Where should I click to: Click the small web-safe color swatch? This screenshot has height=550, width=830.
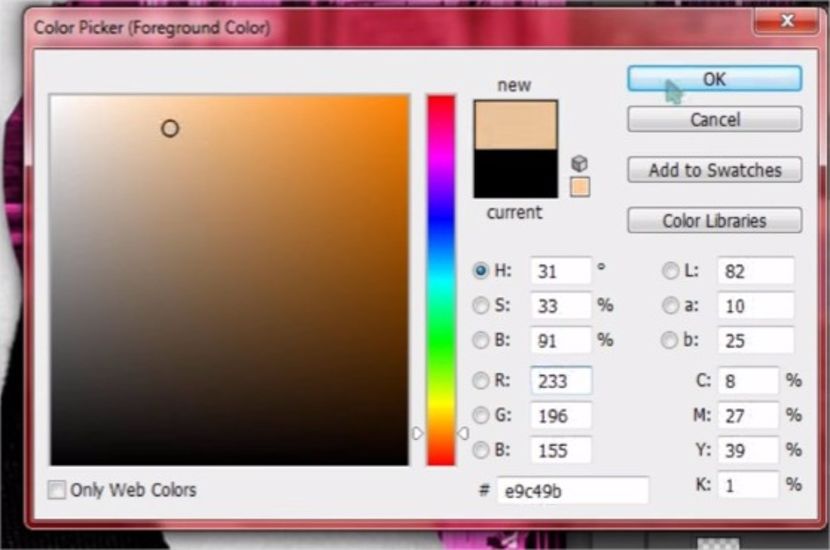point(580,187)
